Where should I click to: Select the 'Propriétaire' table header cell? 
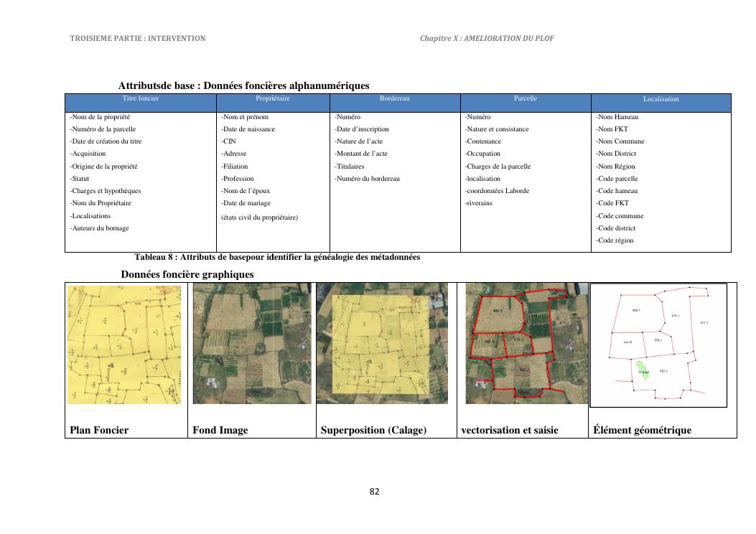[273, 98]
